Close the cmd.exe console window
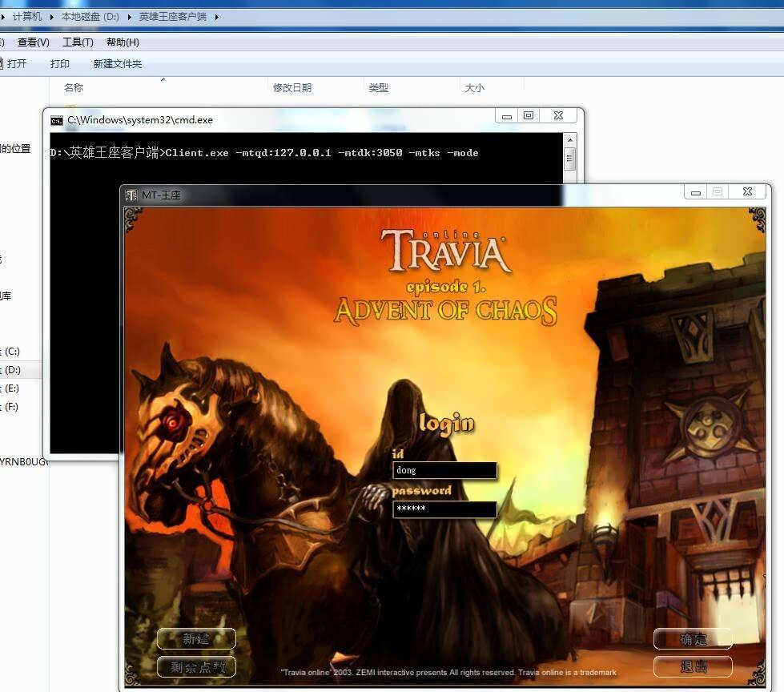The height and width of the screenshot is (692, 784). [558, 116]
